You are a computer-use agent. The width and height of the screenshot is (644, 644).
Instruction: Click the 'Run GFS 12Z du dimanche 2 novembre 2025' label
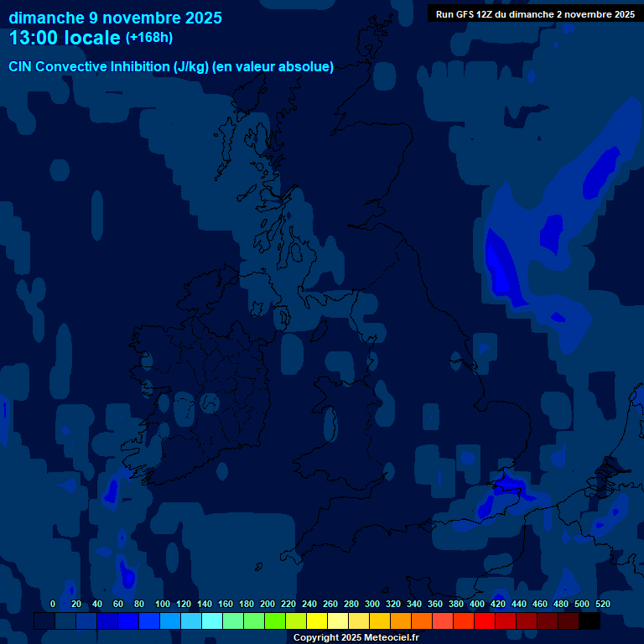pyautogui.click(x=535, y=14)
